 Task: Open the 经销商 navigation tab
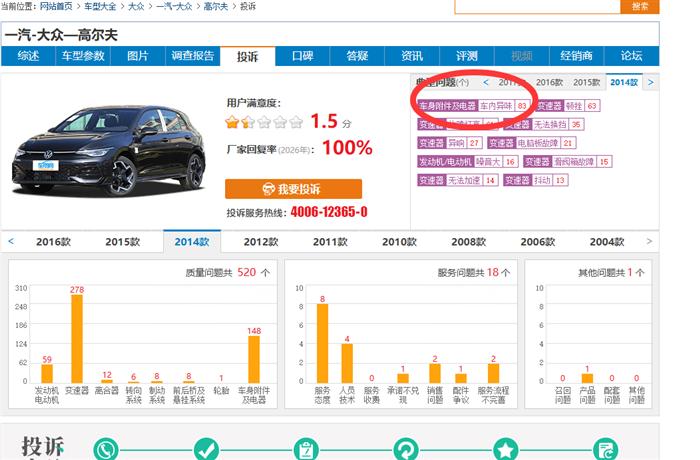[x=576, y=56]
